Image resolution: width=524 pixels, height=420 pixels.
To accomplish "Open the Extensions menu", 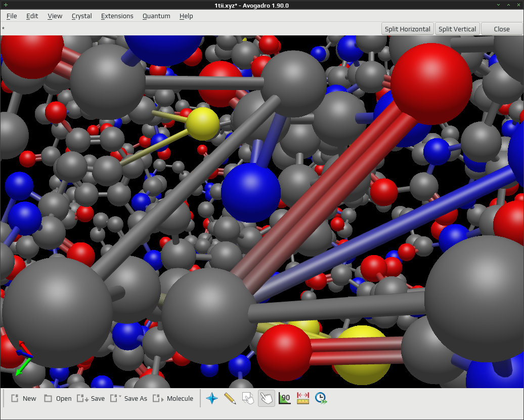I will (117, 16).
